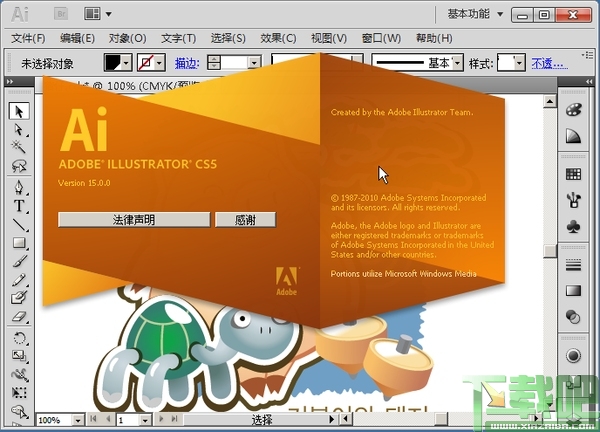Expand the tools panel double arrows
Image resolution: width=600 pixels, height=432 pixels.
pos(10,81)
